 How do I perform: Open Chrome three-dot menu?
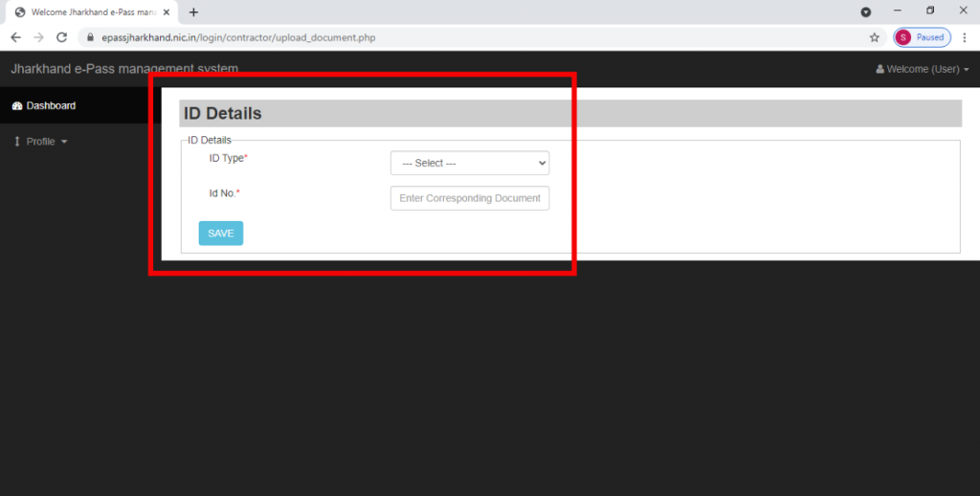coord(966,37)
